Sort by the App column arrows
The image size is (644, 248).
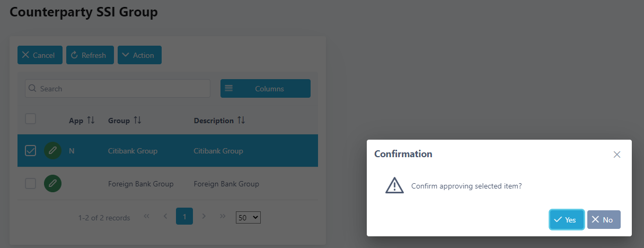tap(91, 121)
